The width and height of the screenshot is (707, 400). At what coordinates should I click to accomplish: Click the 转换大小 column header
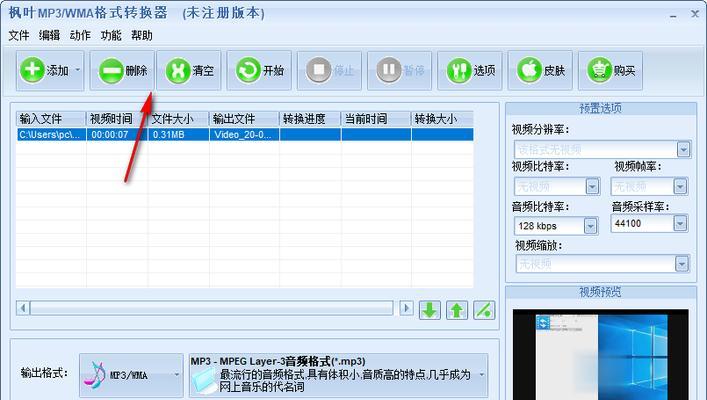pyautogui.click(x=442, y=119)
